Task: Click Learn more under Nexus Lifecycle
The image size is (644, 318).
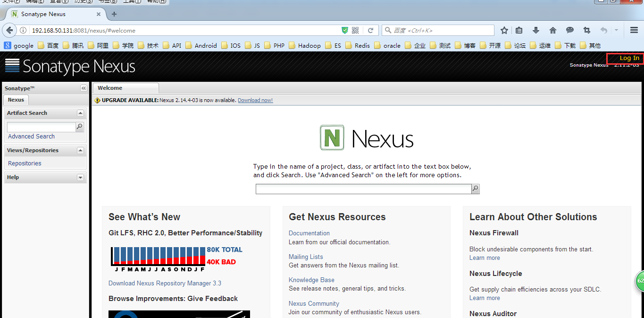Action: coord(485,298)
